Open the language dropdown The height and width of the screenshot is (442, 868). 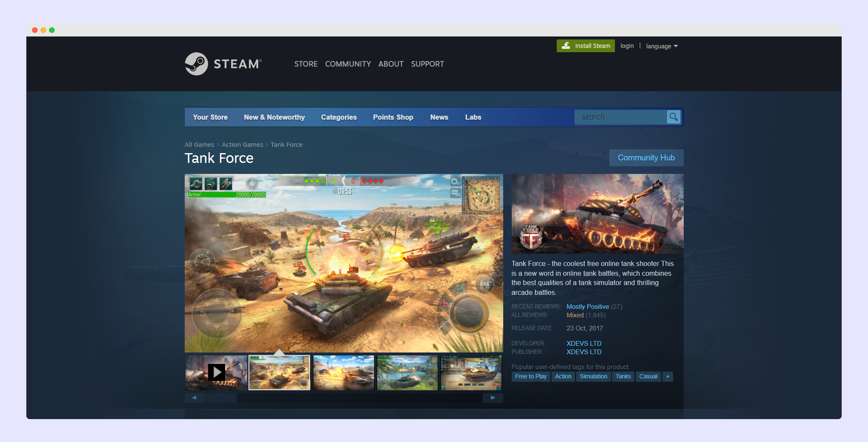click(x=661, y=46)
